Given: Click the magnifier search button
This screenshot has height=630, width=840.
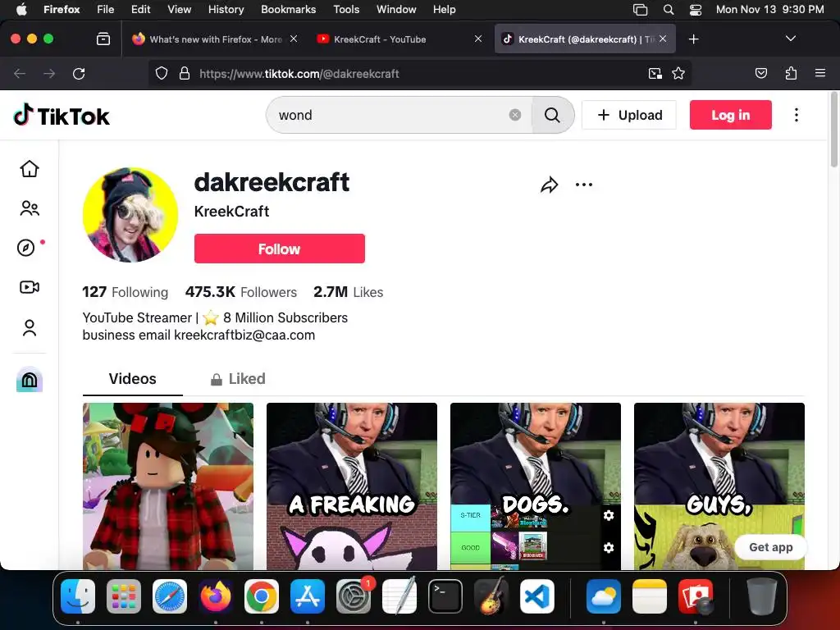Looking at the screenshot, I should (552, 115).
